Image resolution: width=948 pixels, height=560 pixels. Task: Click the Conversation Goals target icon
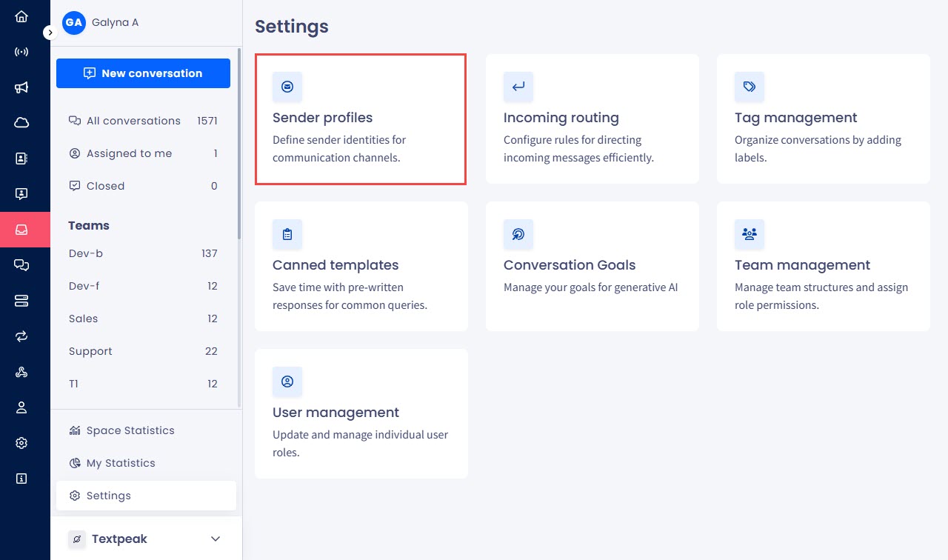click(518, 234)
